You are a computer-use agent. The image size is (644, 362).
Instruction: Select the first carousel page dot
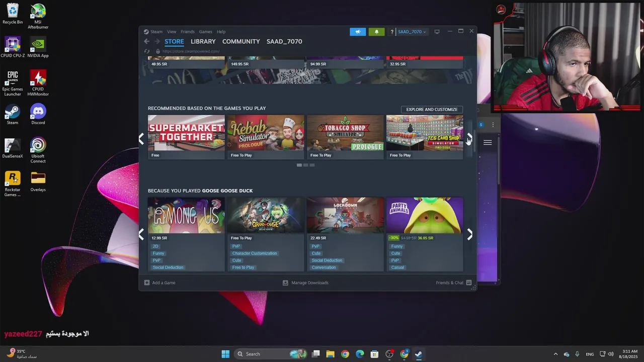[299, 165]
